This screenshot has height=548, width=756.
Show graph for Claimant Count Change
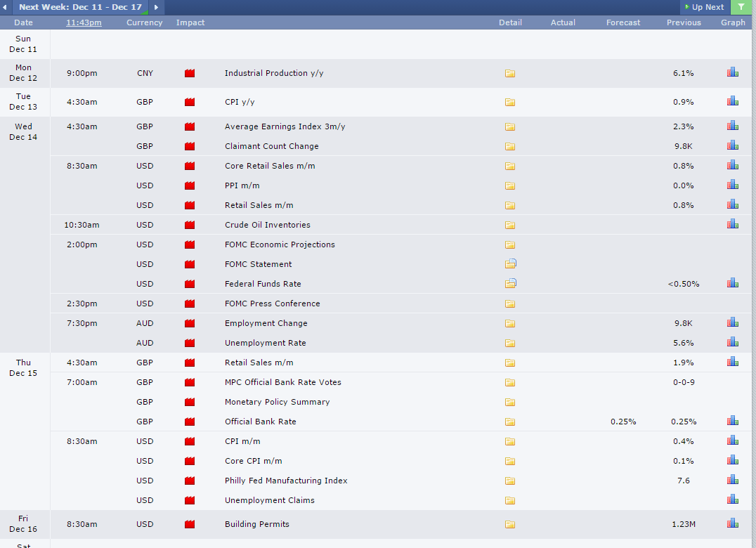click(x=733, y=145)
